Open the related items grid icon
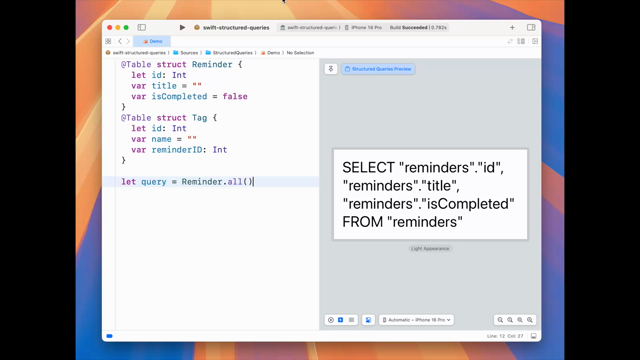This screenshot has height=360, width=640. tap(108, 41)
